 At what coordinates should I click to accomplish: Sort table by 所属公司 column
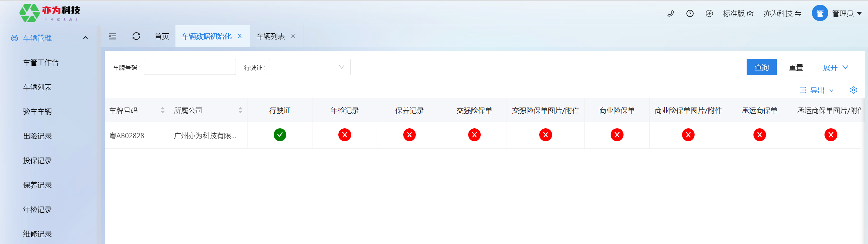240,110
